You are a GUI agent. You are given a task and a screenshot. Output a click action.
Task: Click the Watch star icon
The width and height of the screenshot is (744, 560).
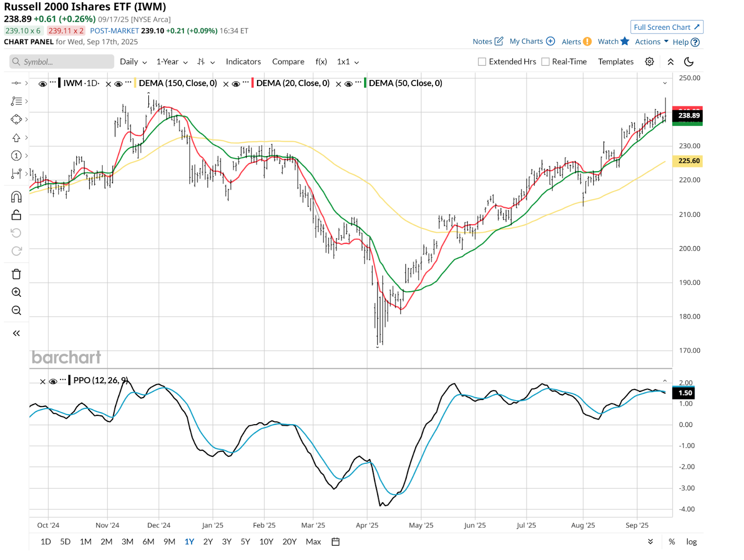click(x=625, y=41)
